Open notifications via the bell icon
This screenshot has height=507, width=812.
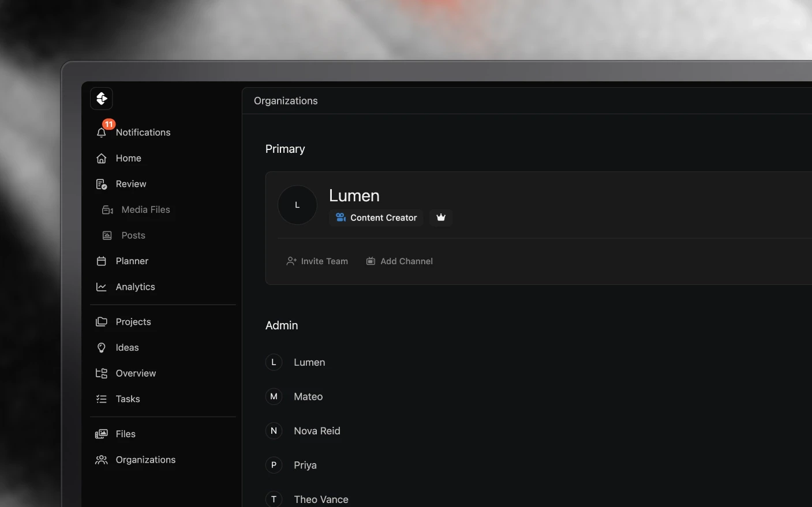(x=102, y=133)
